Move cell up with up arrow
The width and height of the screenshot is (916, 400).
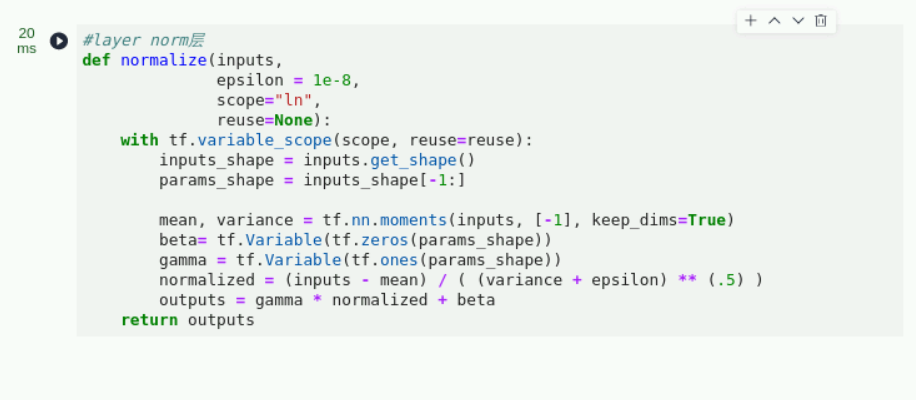(774, 21)
